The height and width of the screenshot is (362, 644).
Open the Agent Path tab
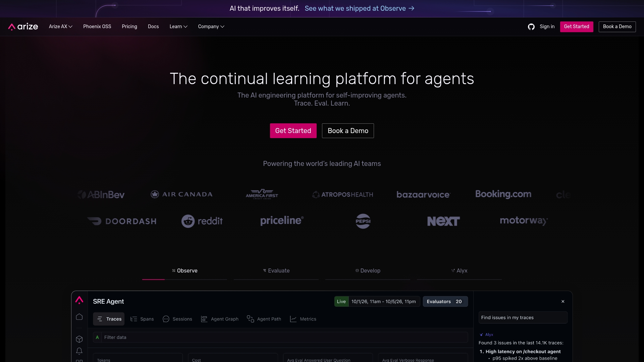[264, 319]
